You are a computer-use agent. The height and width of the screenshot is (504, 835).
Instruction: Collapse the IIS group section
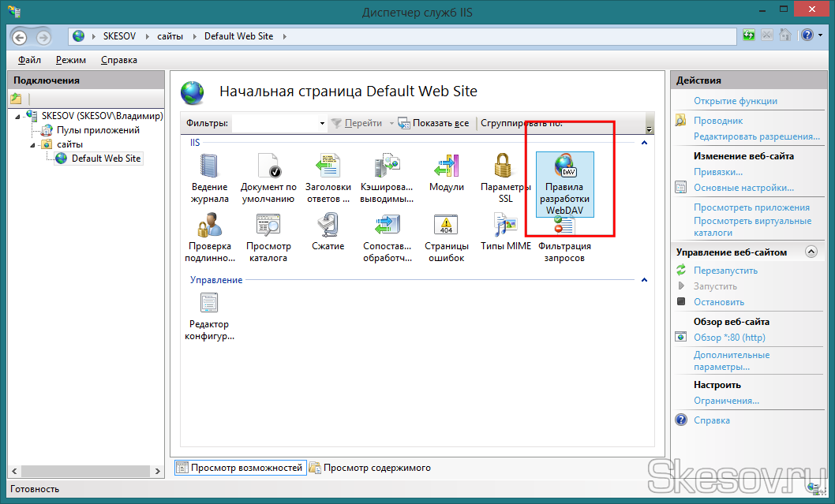(644, 143)
